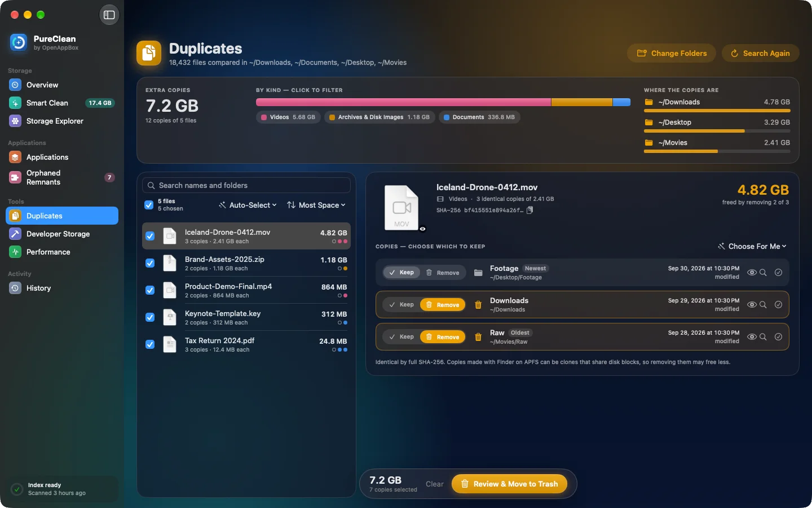Viewport: 812px width, 508px height.
Task: Click the ~/Movies folder icon in copies list
Action: 649,143
